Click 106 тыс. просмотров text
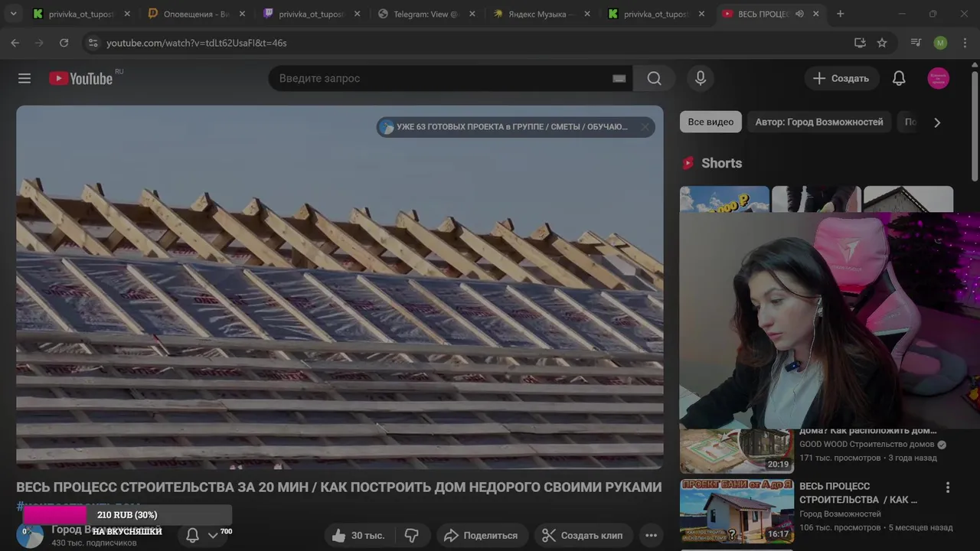 point(840,527)
